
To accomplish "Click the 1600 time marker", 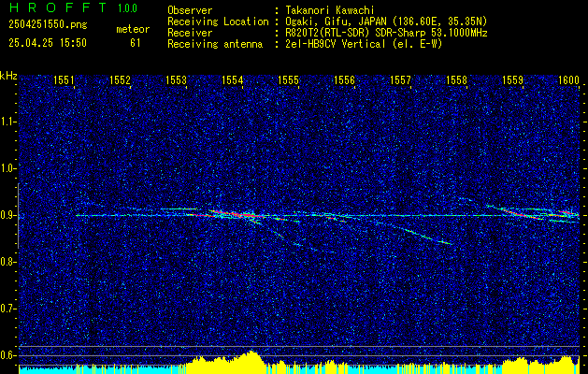I will (568, 80).
